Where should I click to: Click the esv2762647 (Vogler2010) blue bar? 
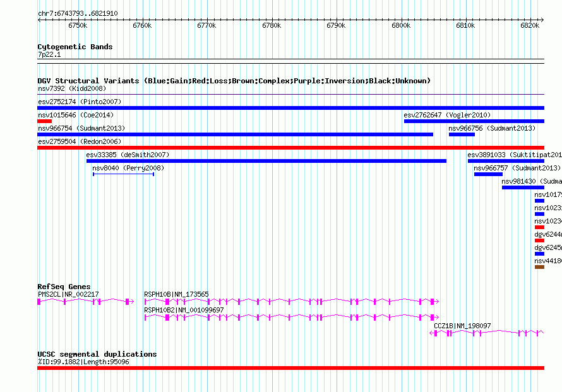coord(474,121)
